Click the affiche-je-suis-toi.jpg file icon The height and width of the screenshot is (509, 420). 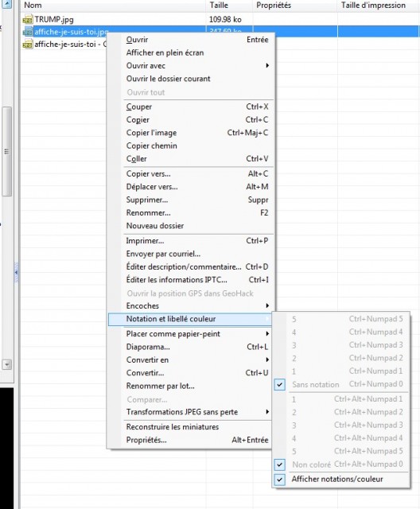pyautogui.click(x=28, y=32)
